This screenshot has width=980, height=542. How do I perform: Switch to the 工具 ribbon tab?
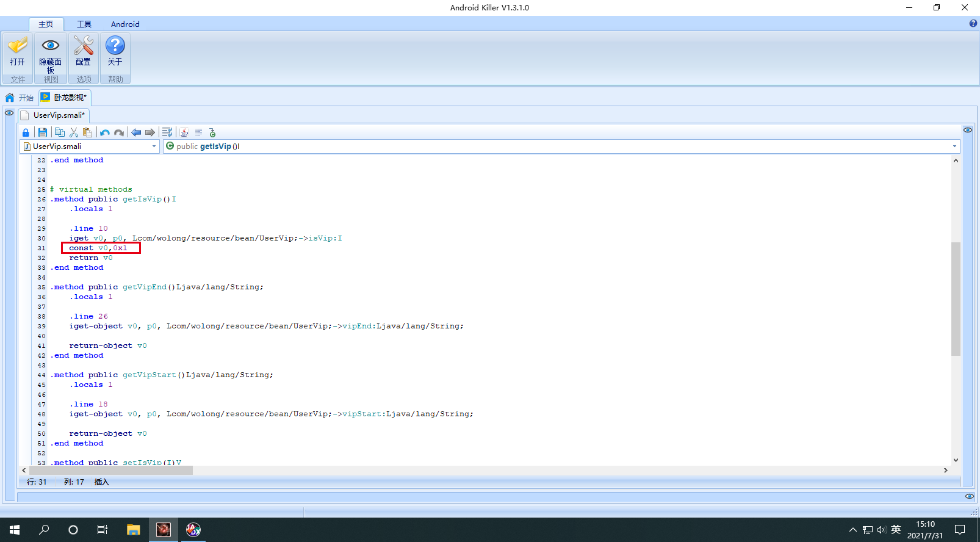coord(84,24)
